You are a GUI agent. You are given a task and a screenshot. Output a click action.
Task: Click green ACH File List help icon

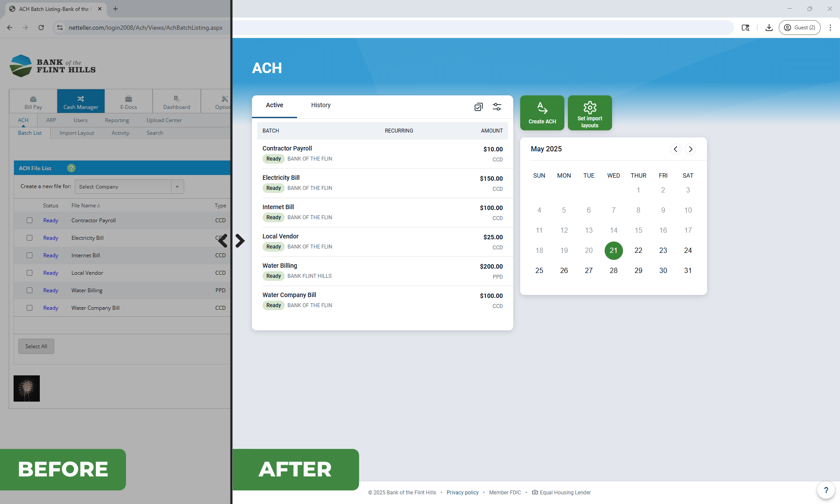tap(71, 168)
